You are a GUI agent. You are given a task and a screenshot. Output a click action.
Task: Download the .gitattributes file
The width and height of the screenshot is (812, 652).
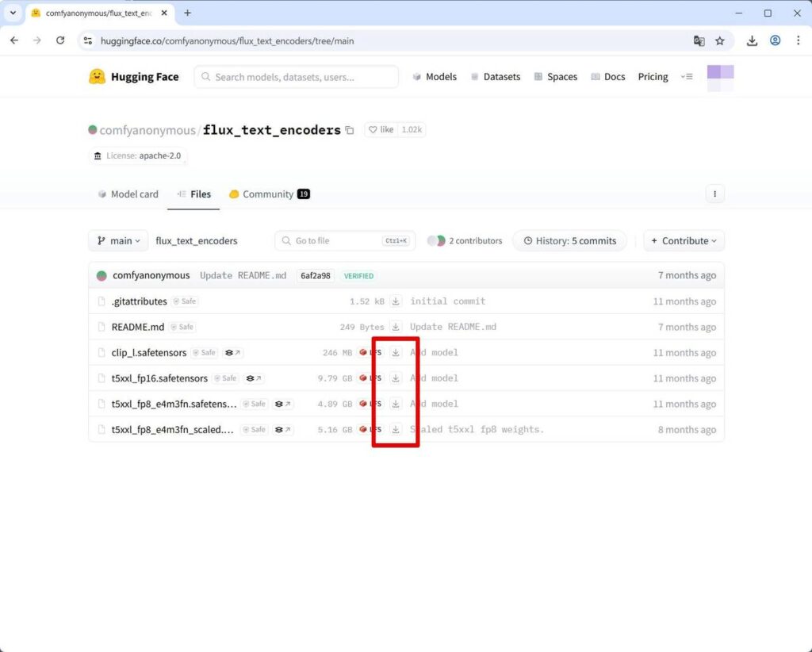click(396, 301)
